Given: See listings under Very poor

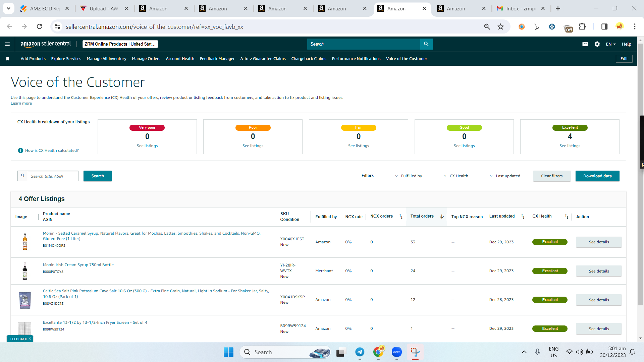Looking at the screenshot, I should click(x=147, y=146).
